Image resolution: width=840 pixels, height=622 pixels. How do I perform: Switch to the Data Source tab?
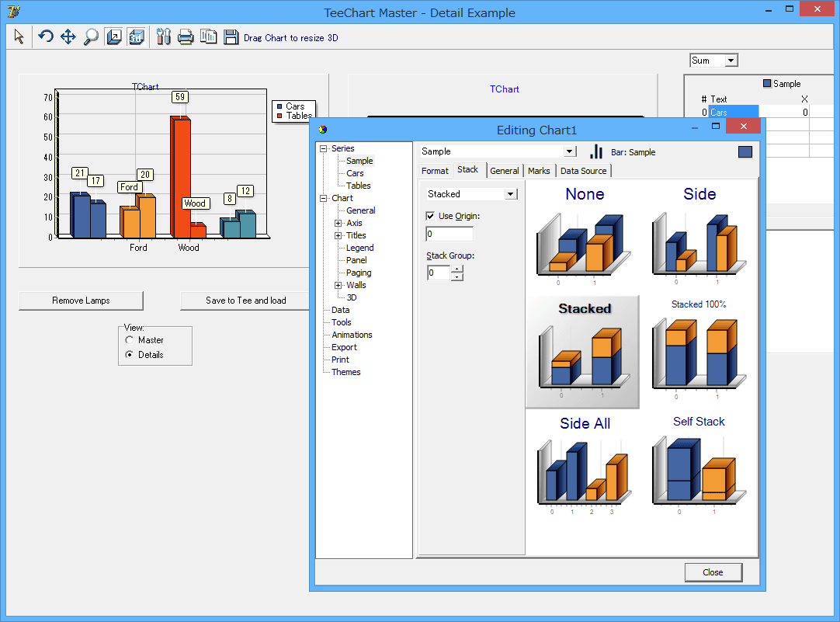coord(583,171)
